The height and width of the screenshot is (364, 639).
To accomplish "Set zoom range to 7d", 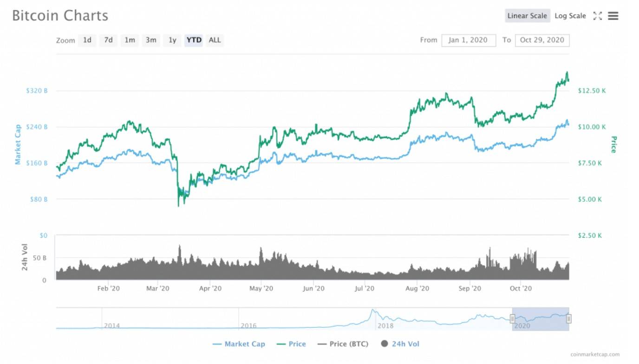I will pyautogui.click(x=108, y=40).
